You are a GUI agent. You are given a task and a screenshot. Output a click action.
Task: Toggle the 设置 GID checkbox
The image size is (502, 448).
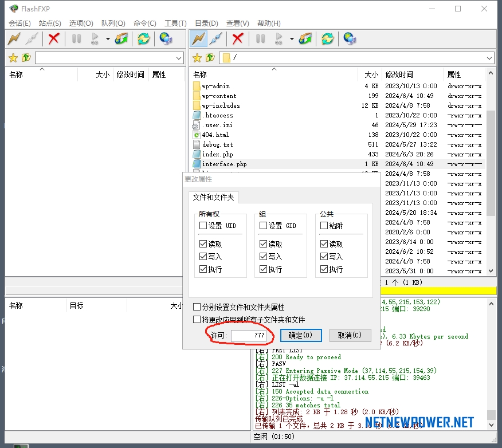(263, 226)
